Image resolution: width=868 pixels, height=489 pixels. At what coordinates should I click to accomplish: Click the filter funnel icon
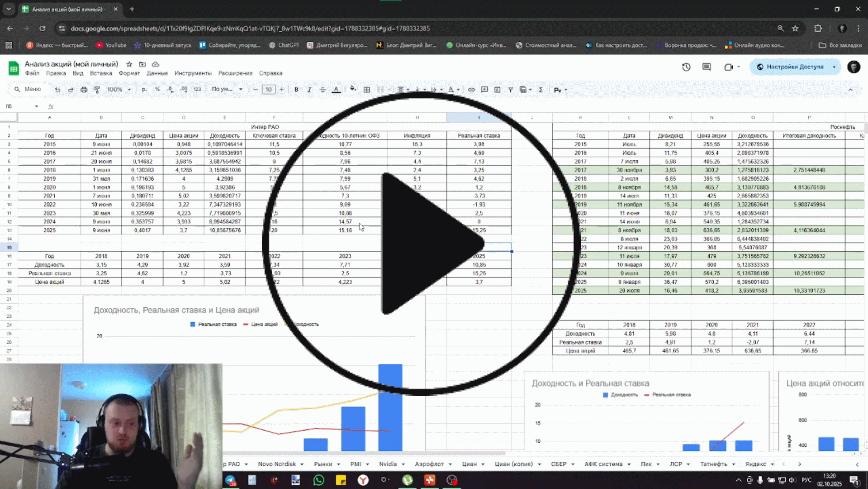(x=510, y=90)
